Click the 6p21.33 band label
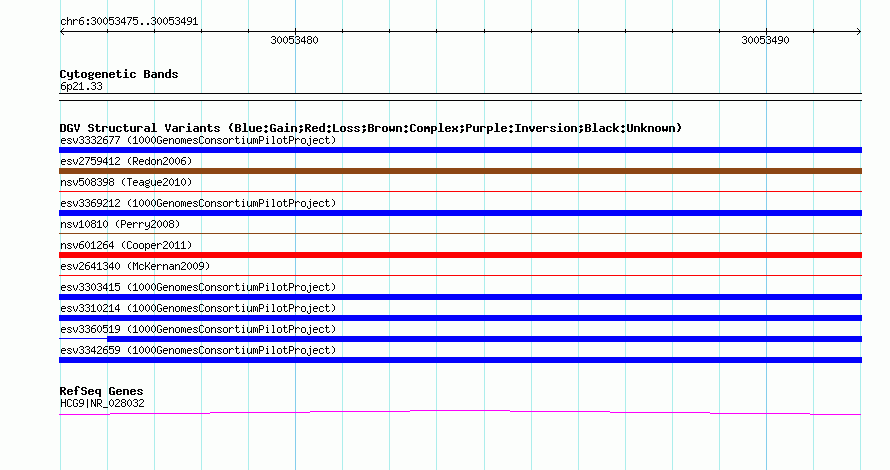The width and height of the screenshot is (890, 470). pyautogui.click(x=81, y=86)
